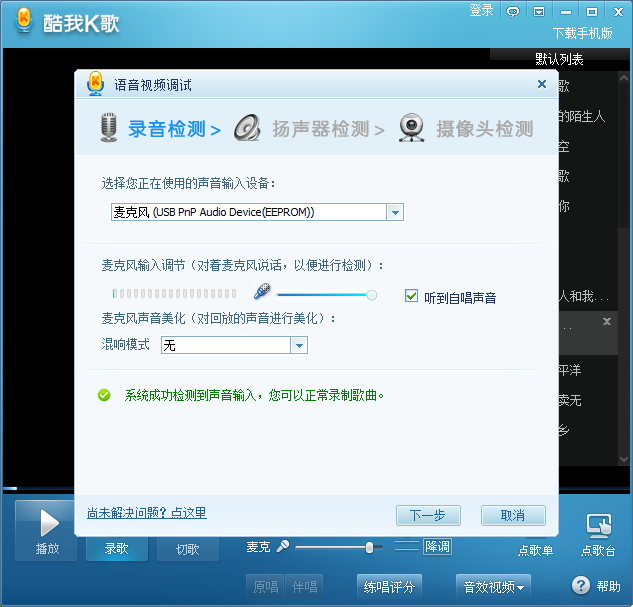Open the 摄像头检测 step tab
633x607 pixels.
pos(484,129)
